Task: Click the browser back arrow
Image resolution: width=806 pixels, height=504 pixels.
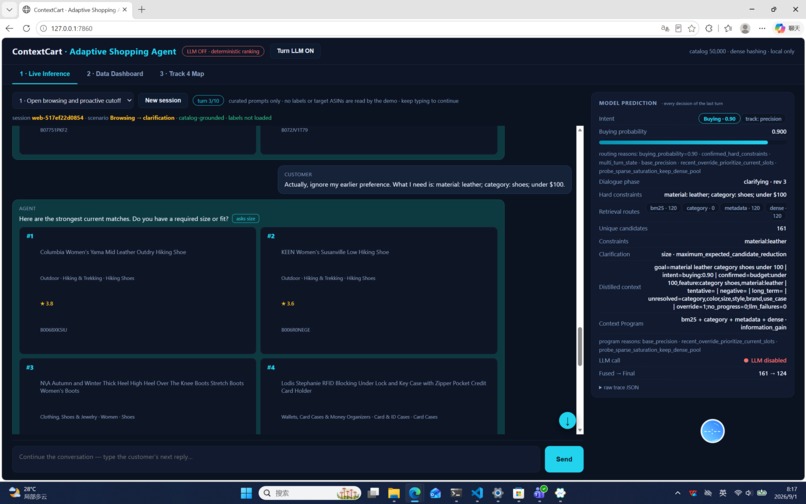Action: (x=9, y=28)
